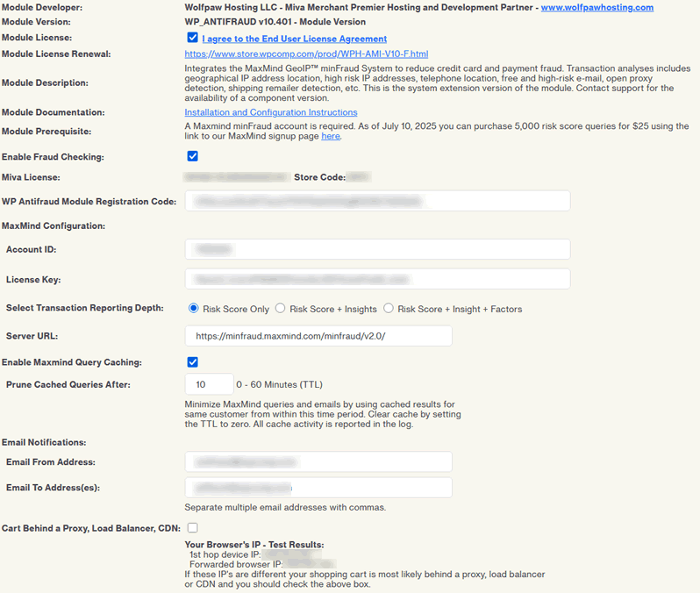Image resolution: width=700 pixels, height=593 pixels.
Task: Click into the MaxMind License Key field
Action: pos(377,279)
